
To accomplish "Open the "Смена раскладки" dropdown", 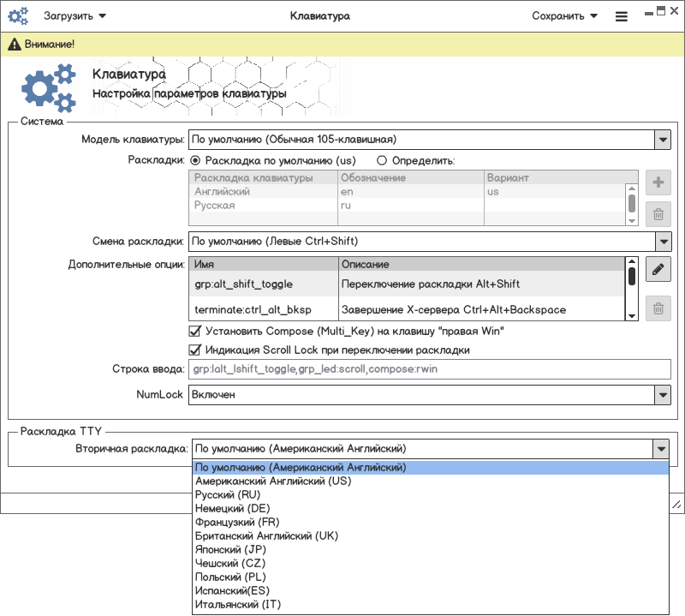I will [662, 241].
